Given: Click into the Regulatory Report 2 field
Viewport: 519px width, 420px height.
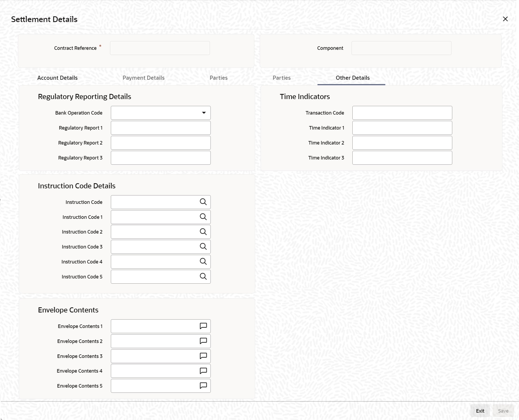Looking at the screenshot, I should pos(161,143).
